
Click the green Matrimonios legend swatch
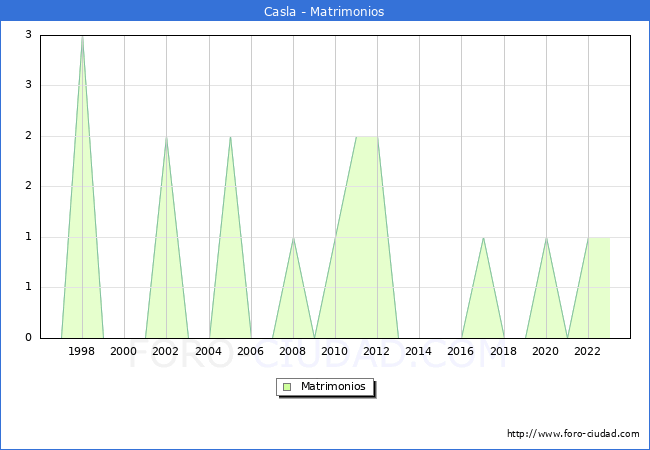coord(287,387)
